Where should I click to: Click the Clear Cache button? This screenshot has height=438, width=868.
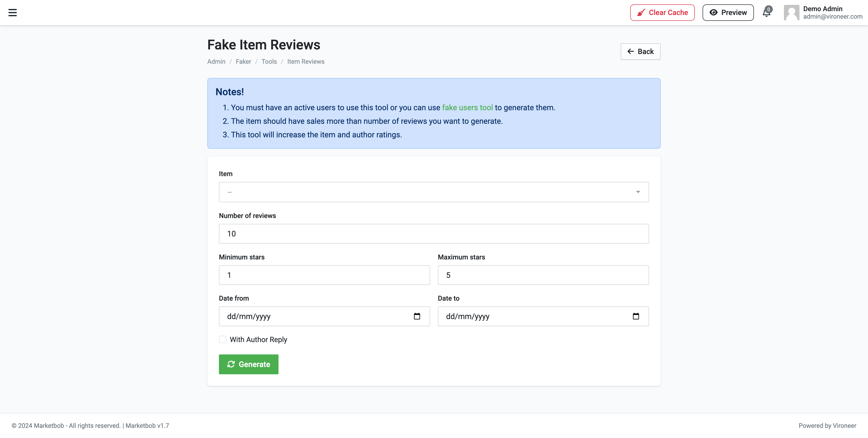[662, 12]
